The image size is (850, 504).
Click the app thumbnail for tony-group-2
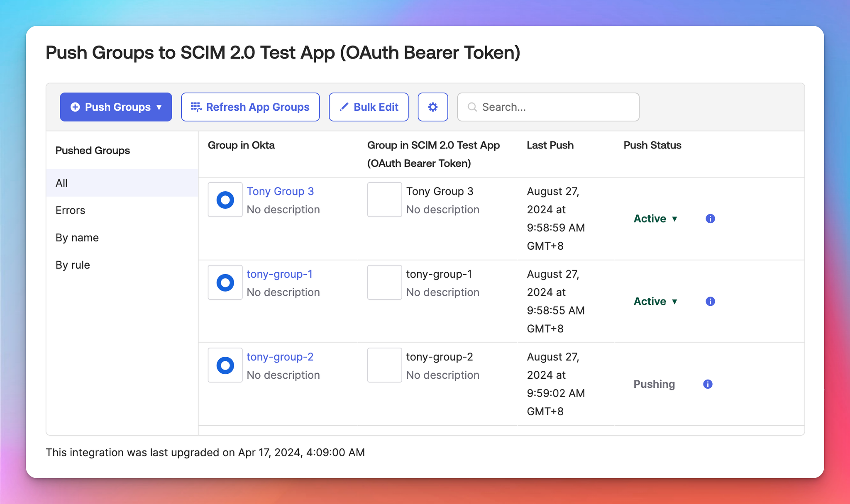pos(384,365)
